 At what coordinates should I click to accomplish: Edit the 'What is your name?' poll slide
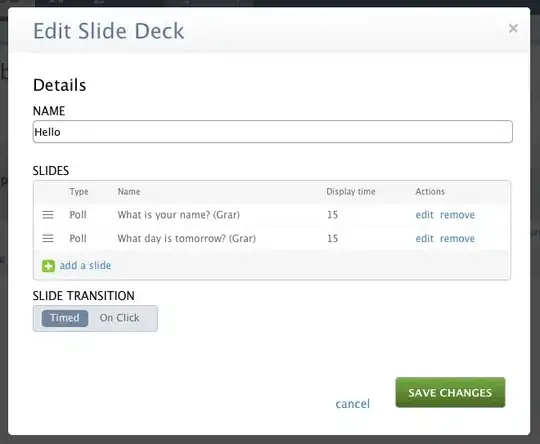tap(424, 215)
